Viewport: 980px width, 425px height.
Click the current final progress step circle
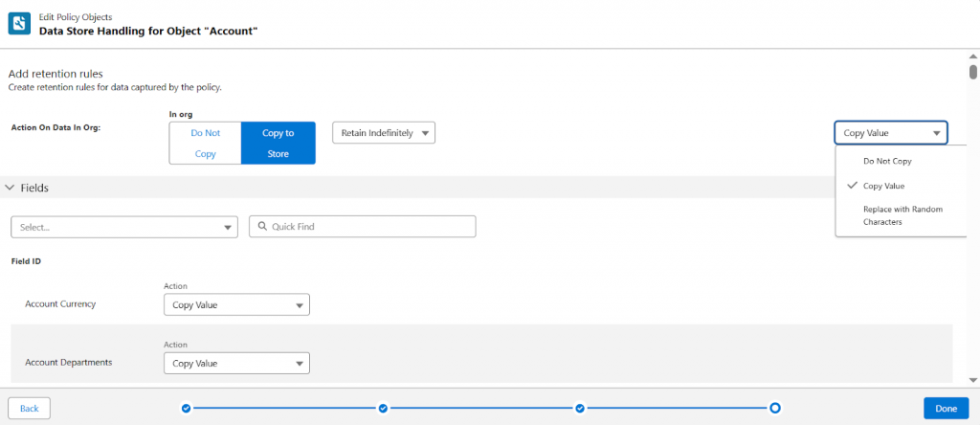tap(775, 409)
